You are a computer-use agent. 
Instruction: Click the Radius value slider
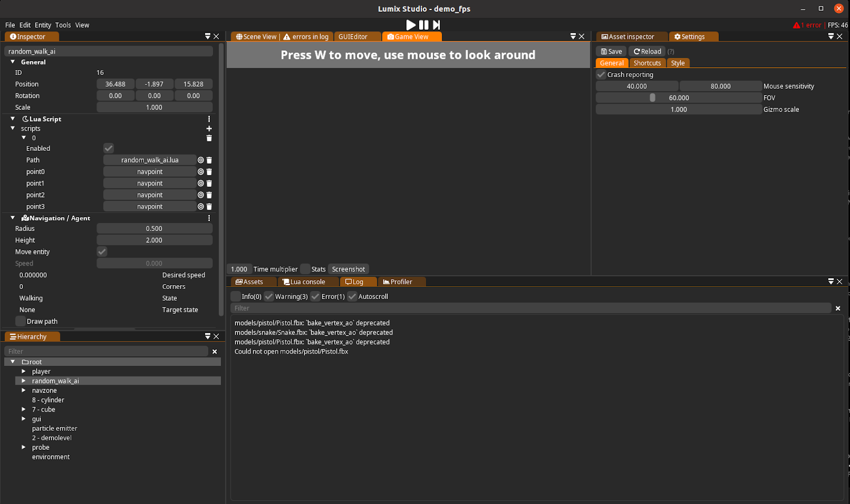(155, 228)
